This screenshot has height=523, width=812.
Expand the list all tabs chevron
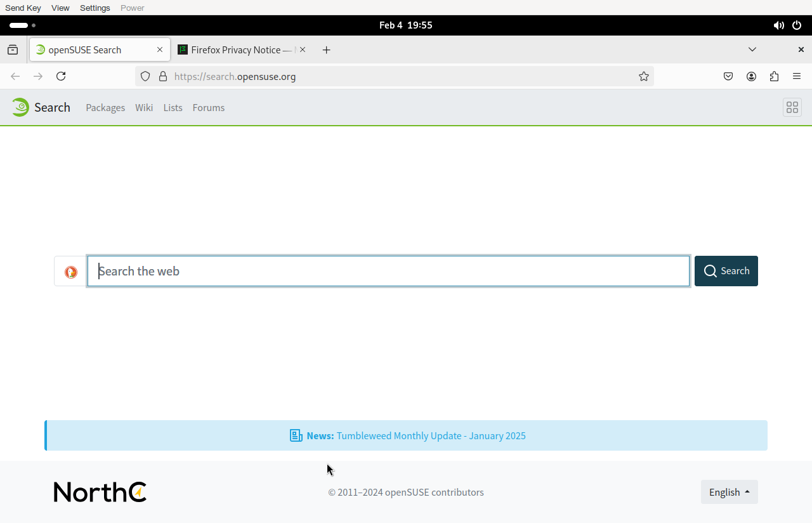(x=752, y=50)
